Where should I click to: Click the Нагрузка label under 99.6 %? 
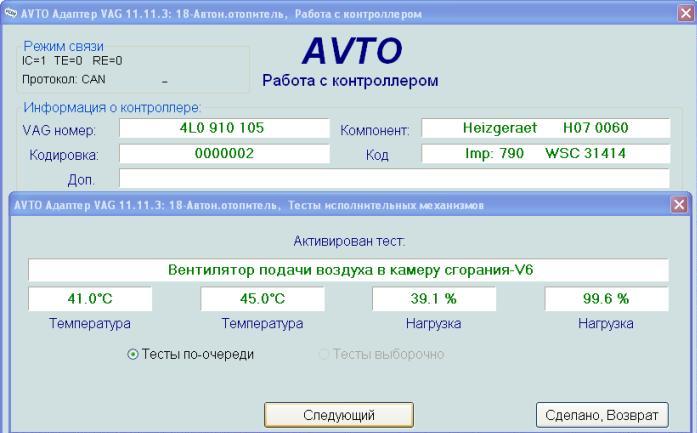point(605,324)
